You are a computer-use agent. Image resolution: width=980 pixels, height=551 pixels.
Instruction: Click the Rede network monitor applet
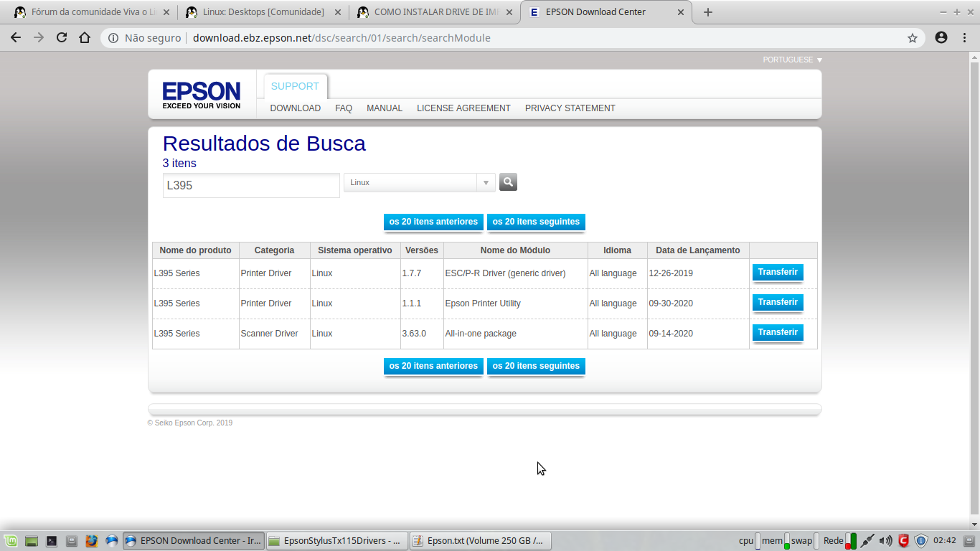click(840, 541)
